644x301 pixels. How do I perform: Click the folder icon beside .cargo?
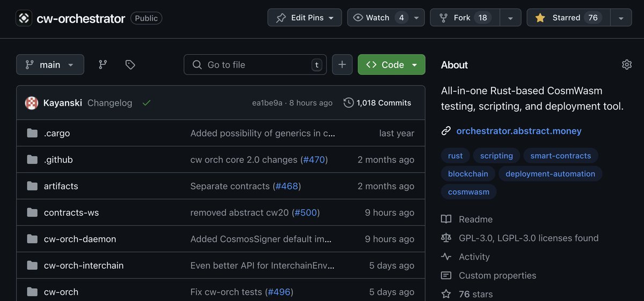[x=32, y=133]
